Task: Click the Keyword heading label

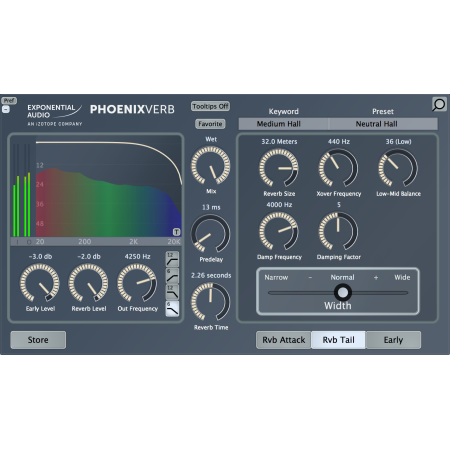Action: [284, 111]
